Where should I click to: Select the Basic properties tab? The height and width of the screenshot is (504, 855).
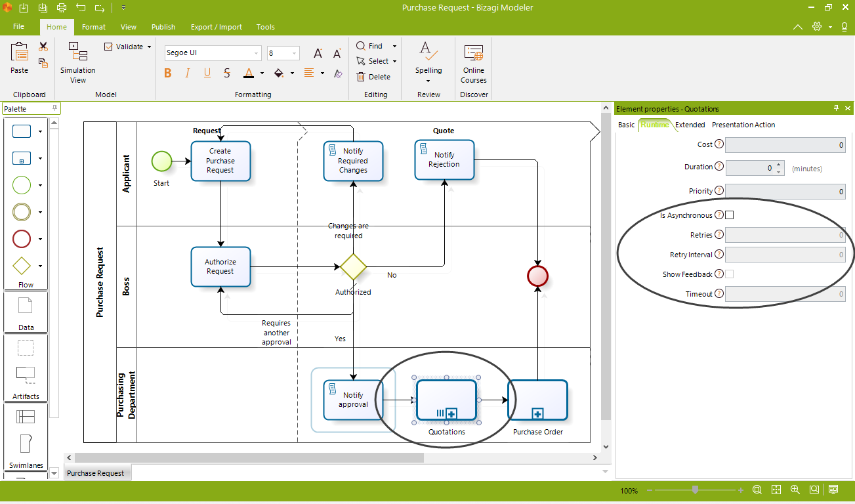point(627,125)
